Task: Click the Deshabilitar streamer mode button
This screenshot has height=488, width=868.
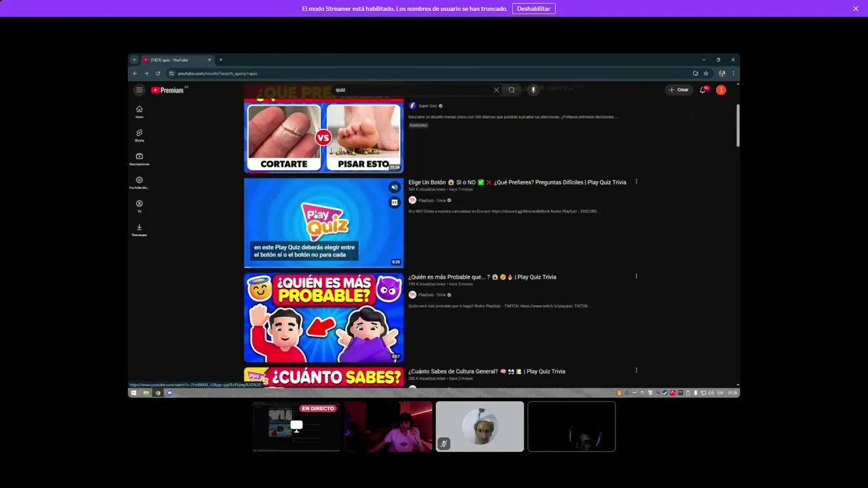Action: click(534, 9)
